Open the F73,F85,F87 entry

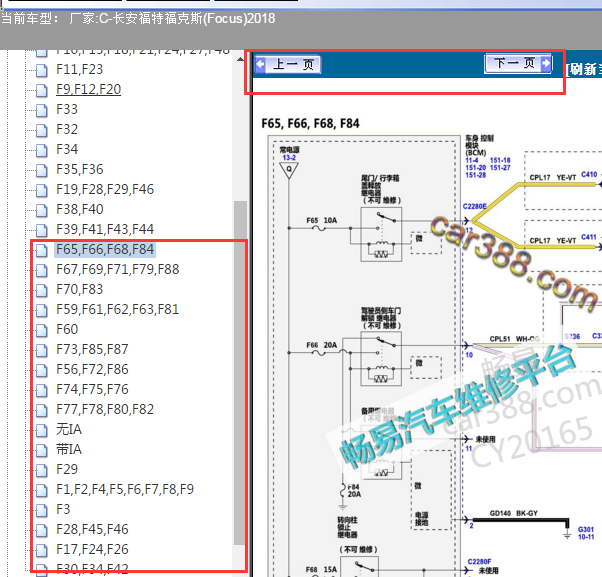(x=92, y=349)
